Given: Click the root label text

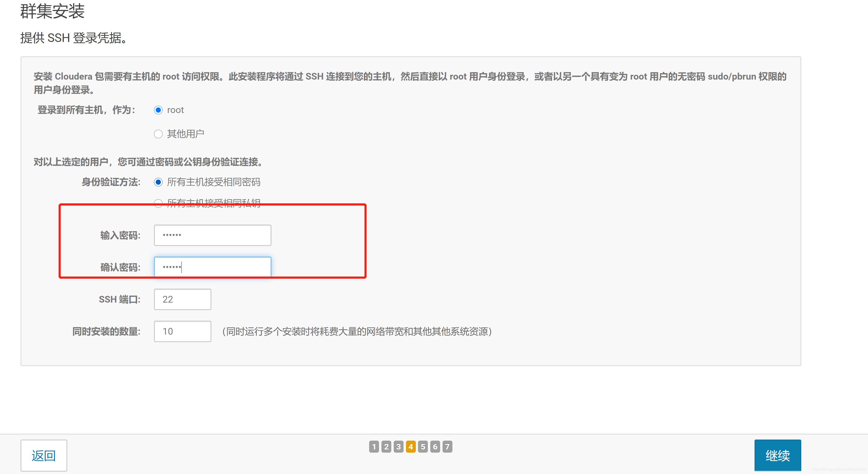Looking at the screenshot, I should pos(175,110).
